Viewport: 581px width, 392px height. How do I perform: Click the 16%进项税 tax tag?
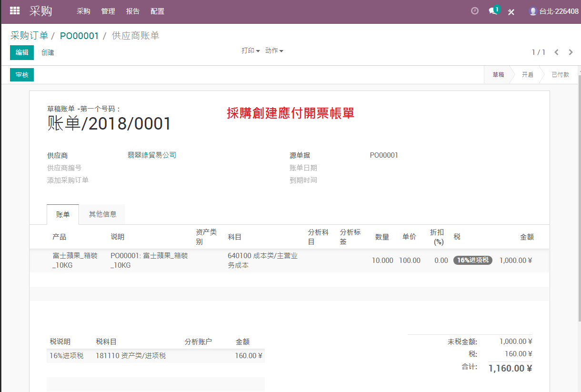tap(473, 260)
